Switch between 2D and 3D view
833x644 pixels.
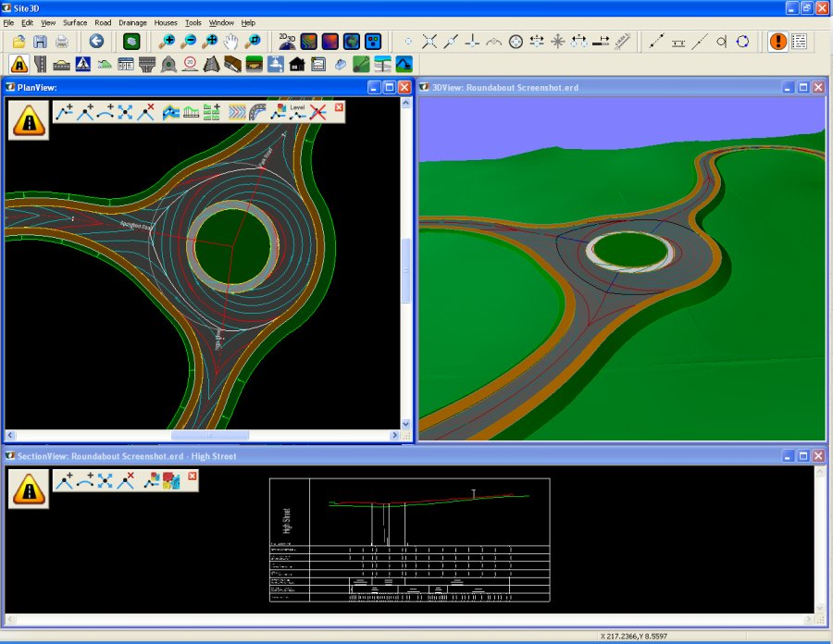coord(287,42)
